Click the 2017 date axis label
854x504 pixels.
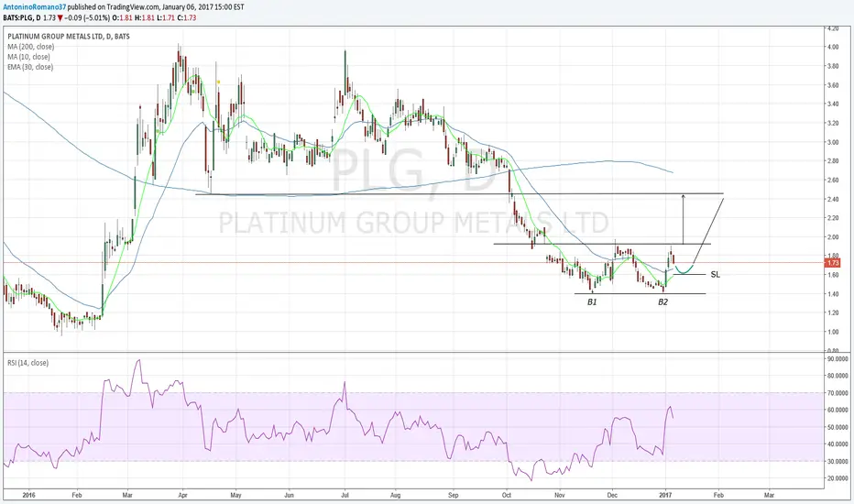click(665, 495)
